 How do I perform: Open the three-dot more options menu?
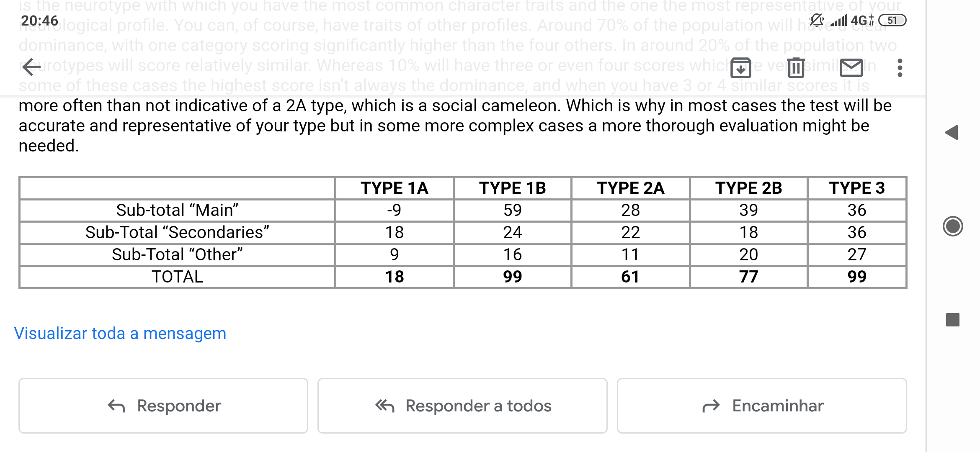click(x=900, y=68)
